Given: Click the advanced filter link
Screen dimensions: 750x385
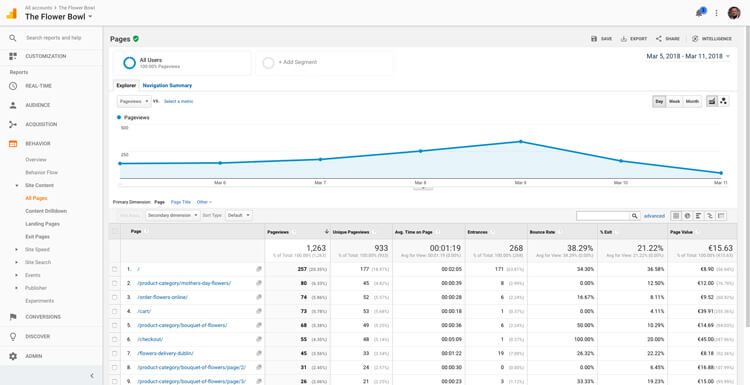Looking at the screenshot, I should coord(654,216).
